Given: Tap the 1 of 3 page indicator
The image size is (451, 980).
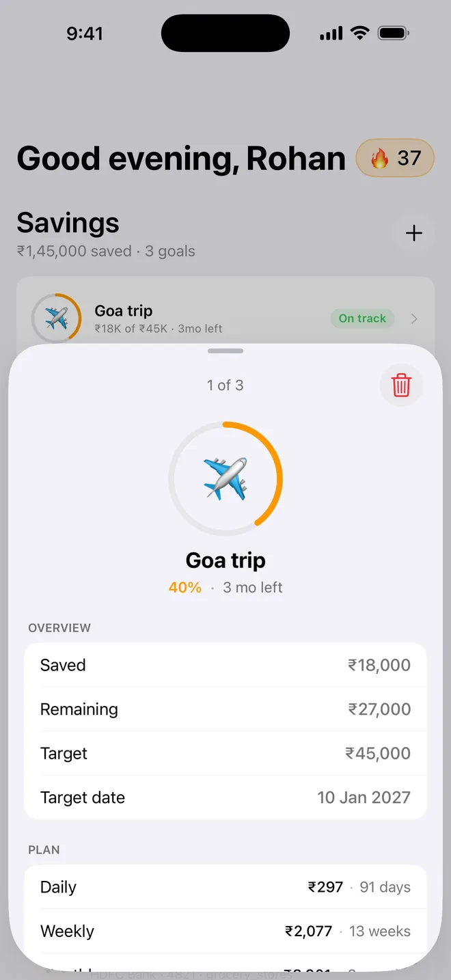Looking at the screenshot, I should pos(225,385).
